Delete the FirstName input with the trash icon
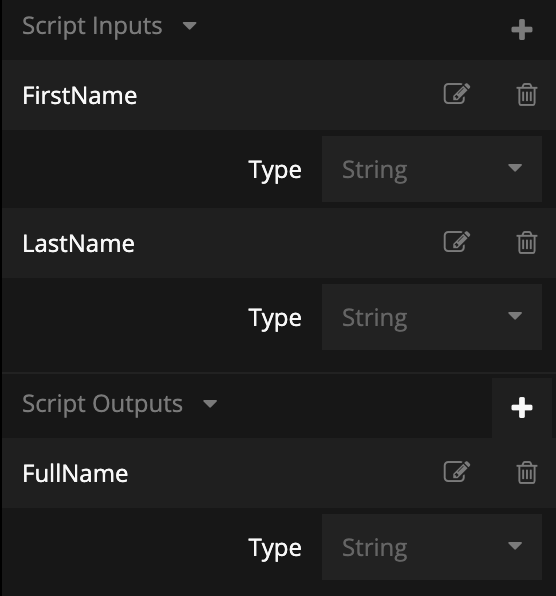Viewport: 556px width, 596px height. point(527,95)
